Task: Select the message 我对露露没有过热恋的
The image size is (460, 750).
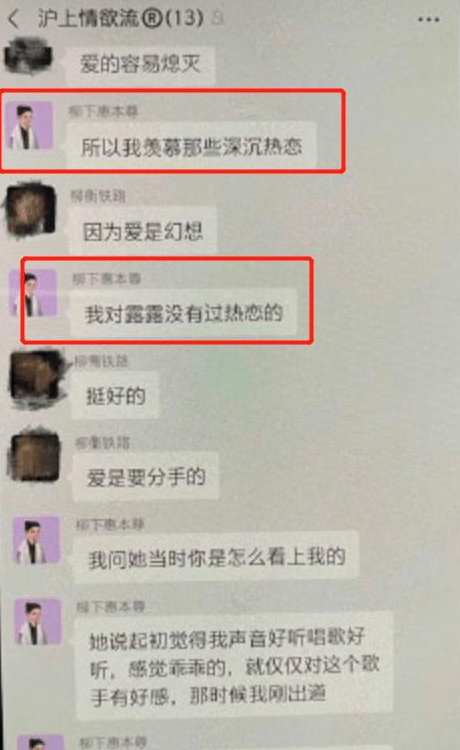Action: (x=184, y=314)
